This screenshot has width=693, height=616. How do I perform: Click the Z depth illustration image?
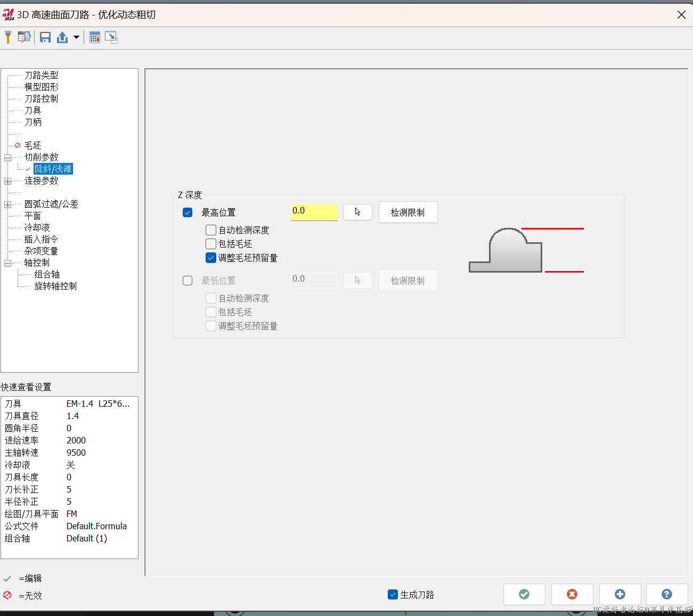tap(526, 250)
